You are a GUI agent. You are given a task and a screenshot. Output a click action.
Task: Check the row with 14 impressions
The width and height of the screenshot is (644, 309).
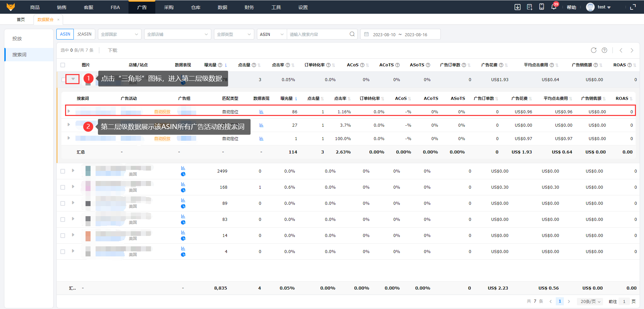pos(63,236)
